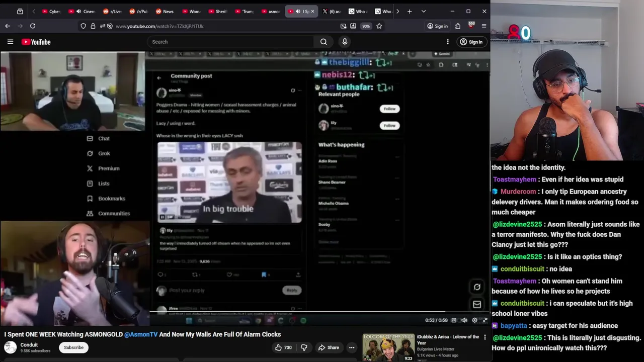The image size is (644, 362).
Task: Switch to the r/Live tab
Action: pos(112,11)
